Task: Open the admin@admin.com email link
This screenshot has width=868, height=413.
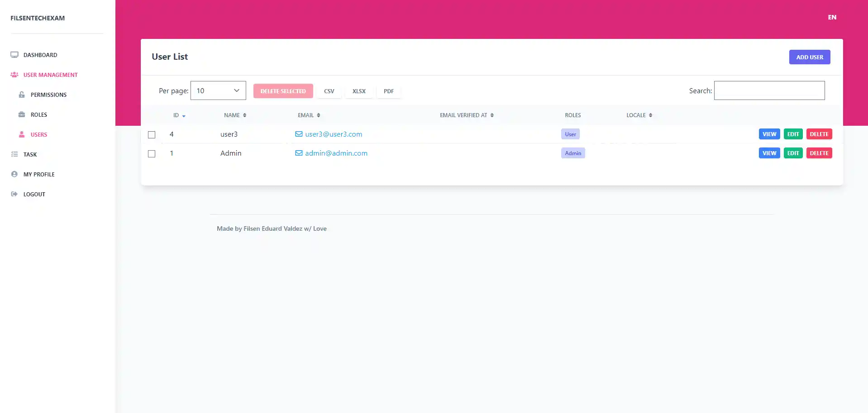Action: pos(336,153)
